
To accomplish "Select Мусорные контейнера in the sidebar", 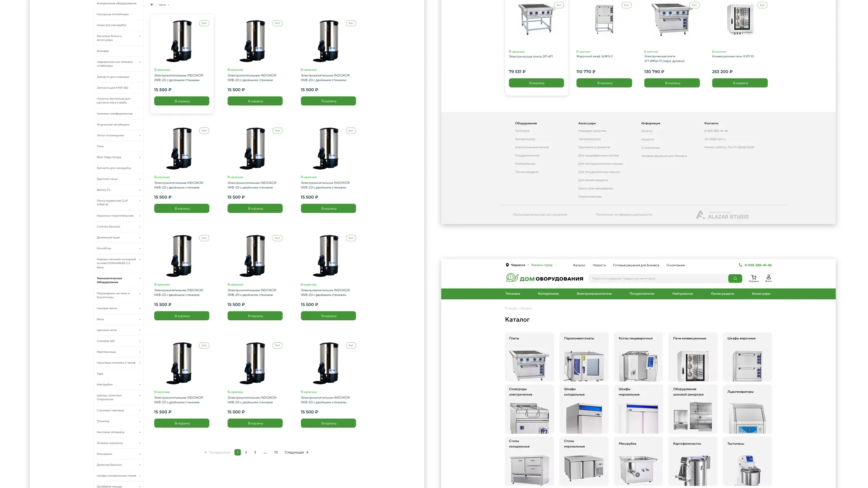I will pos(113,14).
